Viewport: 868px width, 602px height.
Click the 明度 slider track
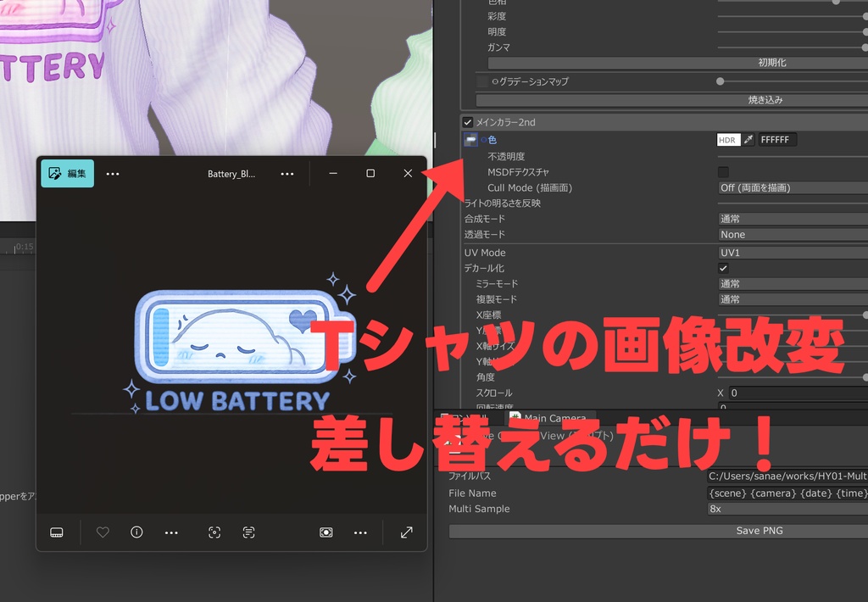click(x=793, y=31)
